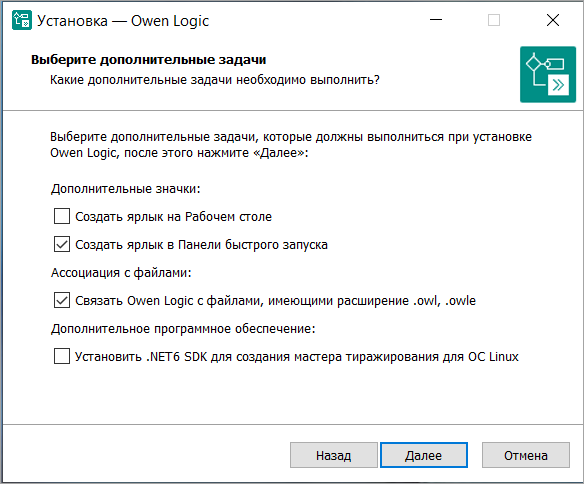This screenshot has width=584, height=484.
Task: Click the teal Owen Logic flowchart logo
Action: click(x=548, y=74)
